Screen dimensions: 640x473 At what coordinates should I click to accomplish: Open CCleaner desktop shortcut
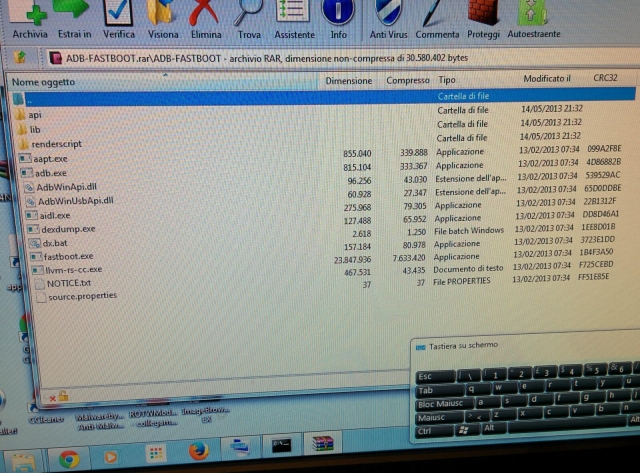click(46, 414)
